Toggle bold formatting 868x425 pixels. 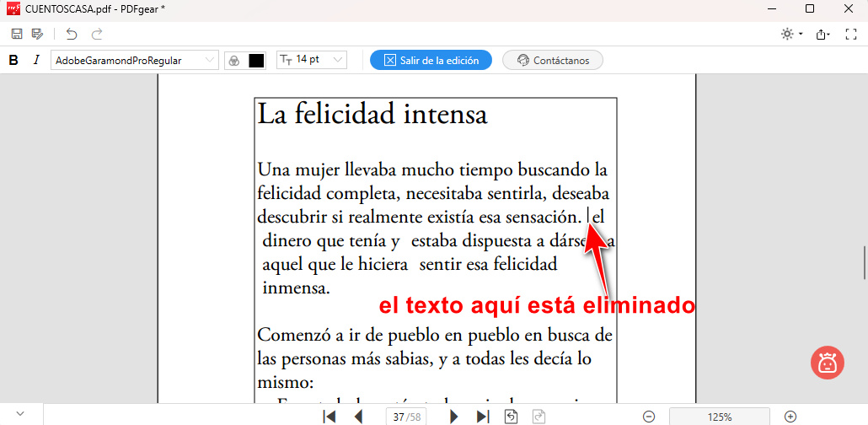coord(13,61)
